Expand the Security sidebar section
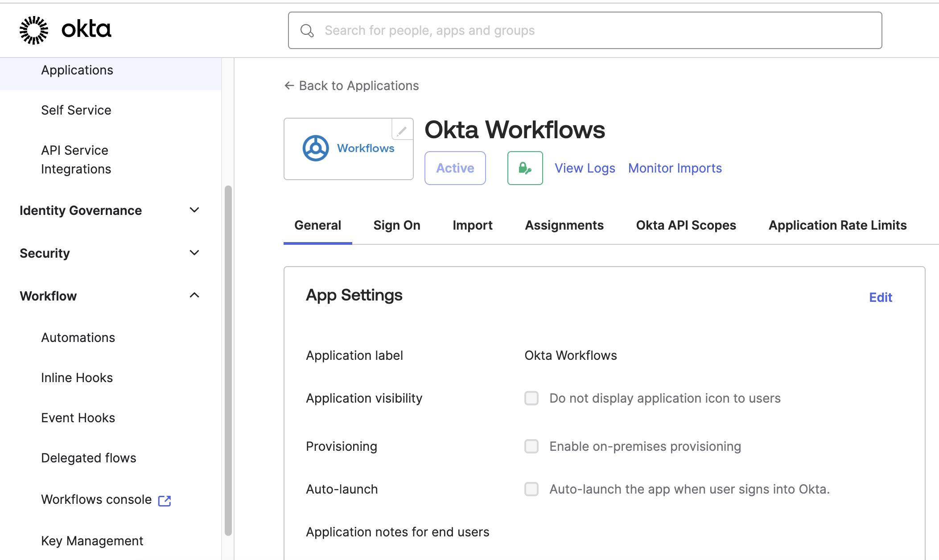Screen dimensions: 939x560 pos(194,253)
